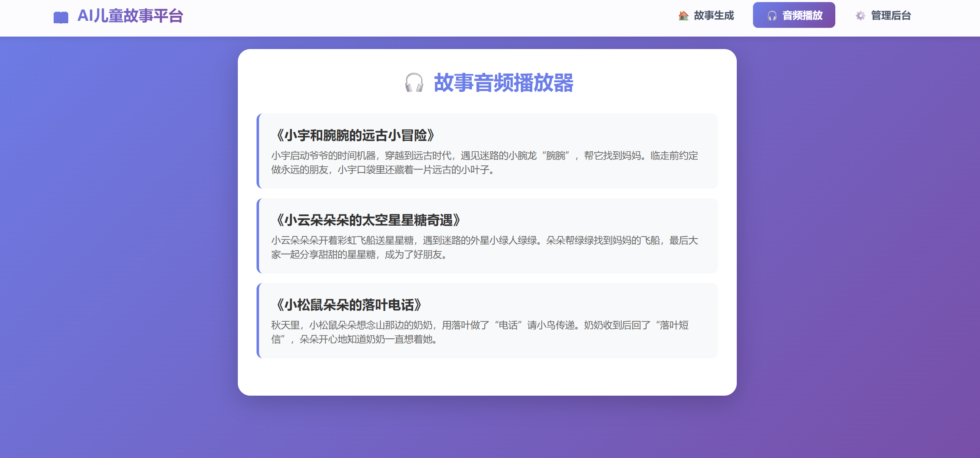
Task: Click blue left border of first story card
Action: click(258, 151)
